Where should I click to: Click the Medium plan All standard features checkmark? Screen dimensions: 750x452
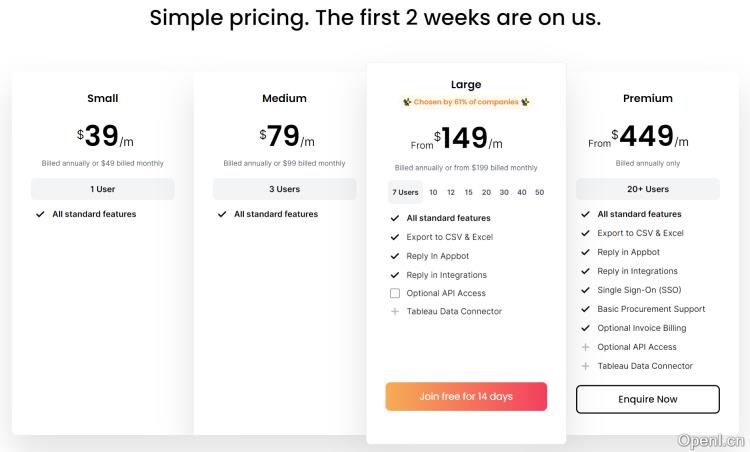[222, 214]
